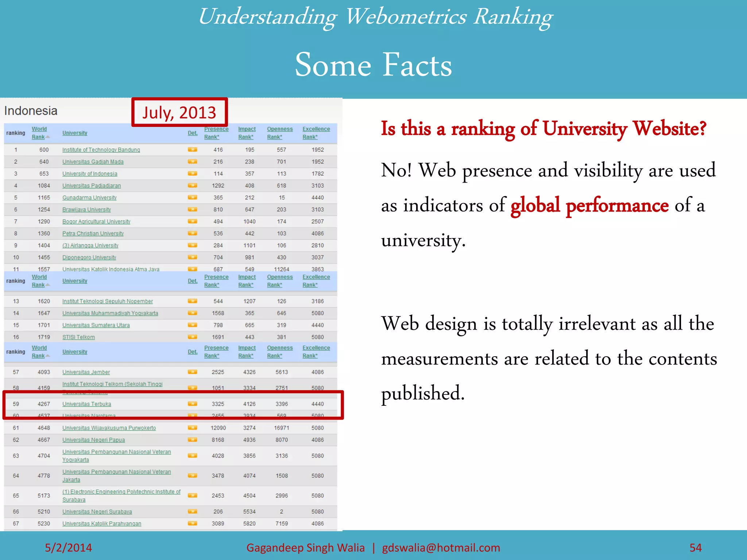Open details icon for Institut Teknologi Sepuluh Nopember
Screen dimensions: 747x560
192,301
